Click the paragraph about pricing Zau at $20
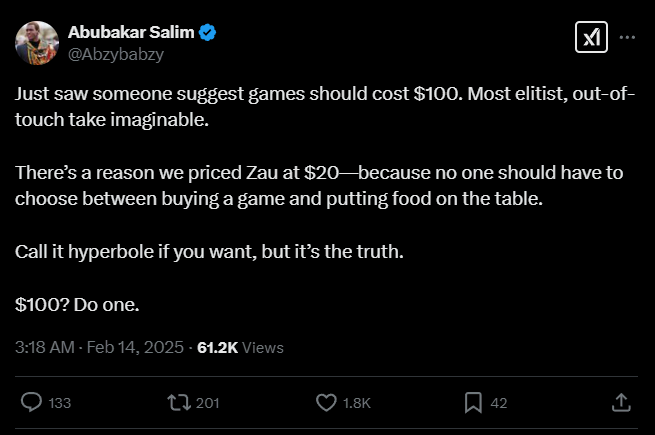 pos(319,185)
